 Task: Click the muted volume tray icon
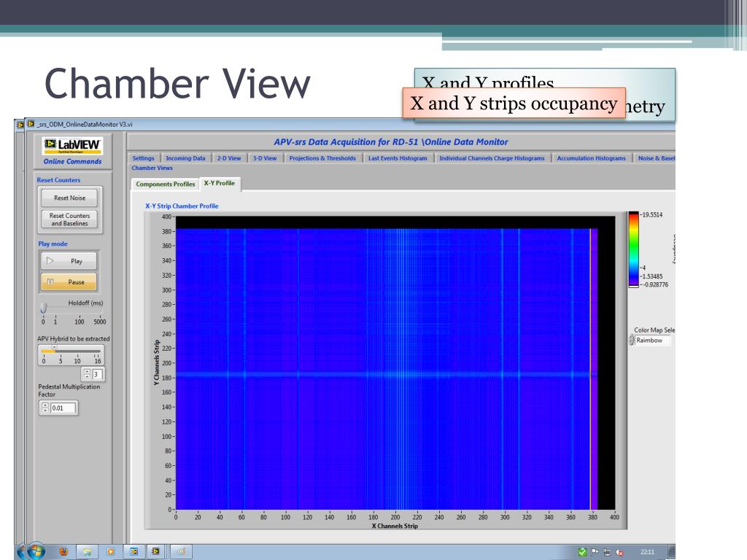pyautogui.click(x=620, y=553)
